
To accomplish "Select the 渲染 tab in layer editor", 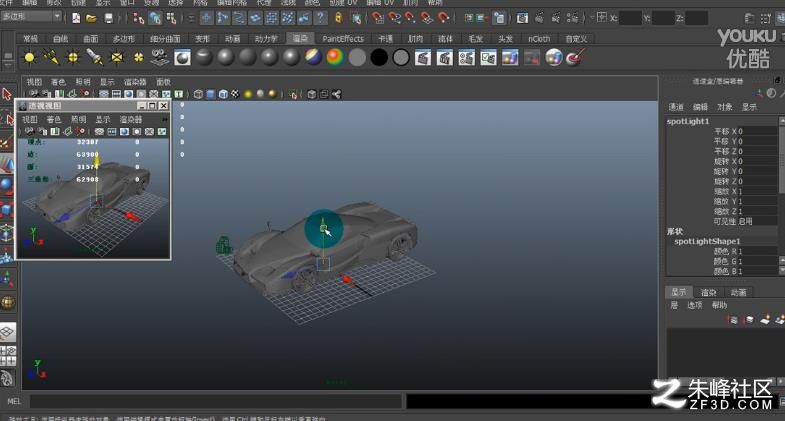I will (x=708, y=292).
